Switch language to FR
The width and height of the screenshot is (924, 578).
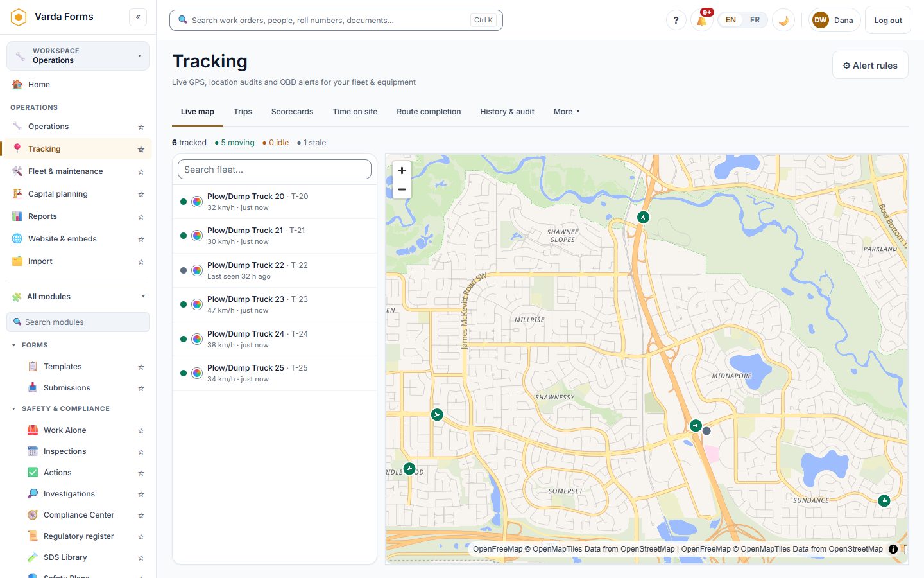tap(755, 20)
